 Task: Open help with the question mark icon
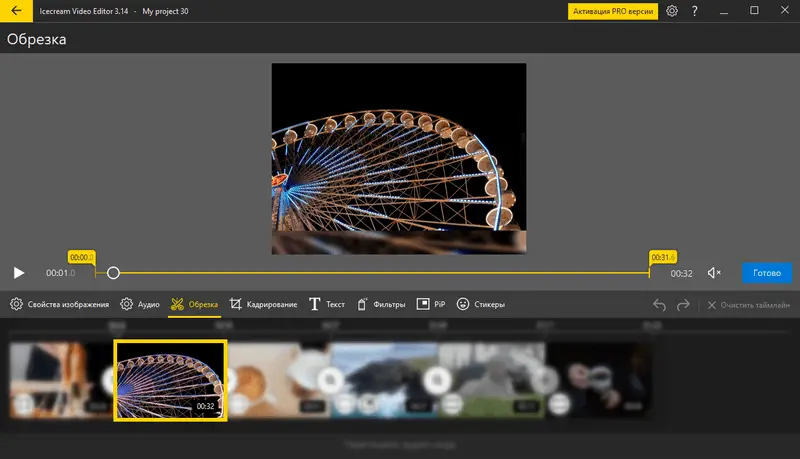694,11
